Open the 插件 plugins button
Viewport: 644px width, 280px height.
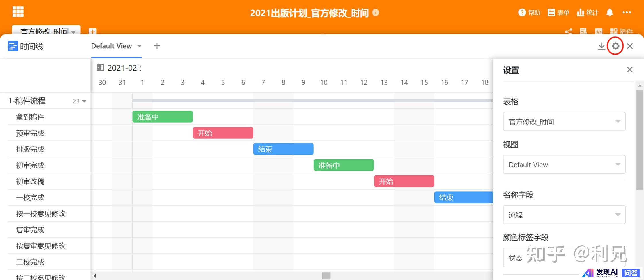point(622,31)
